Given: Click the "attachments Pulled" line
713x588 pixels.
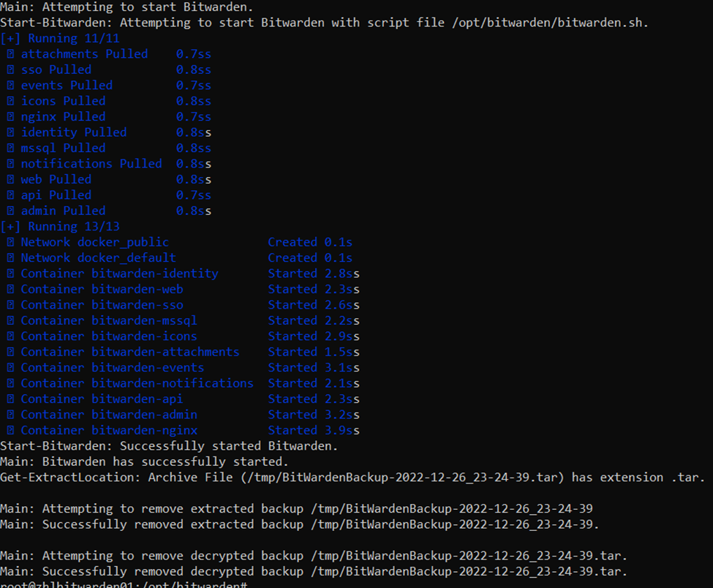Looking at the screenshot, I should [x=109, y=54].
